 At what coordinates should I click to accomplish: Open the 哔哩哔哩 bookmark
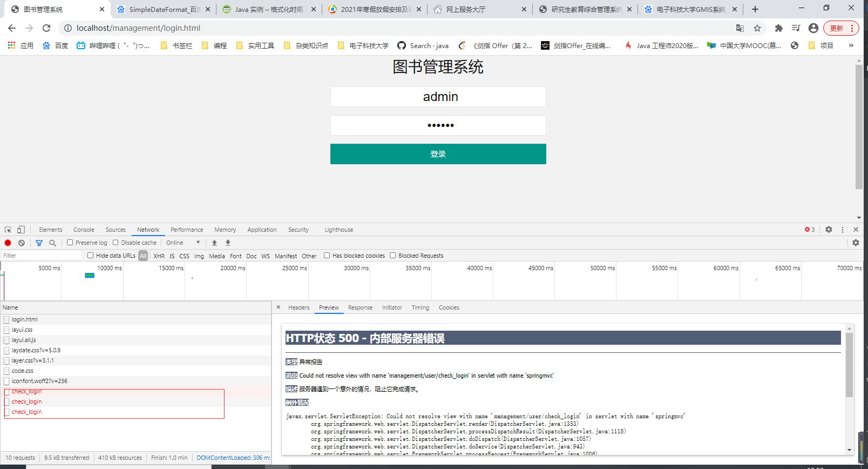coord(113,45)
